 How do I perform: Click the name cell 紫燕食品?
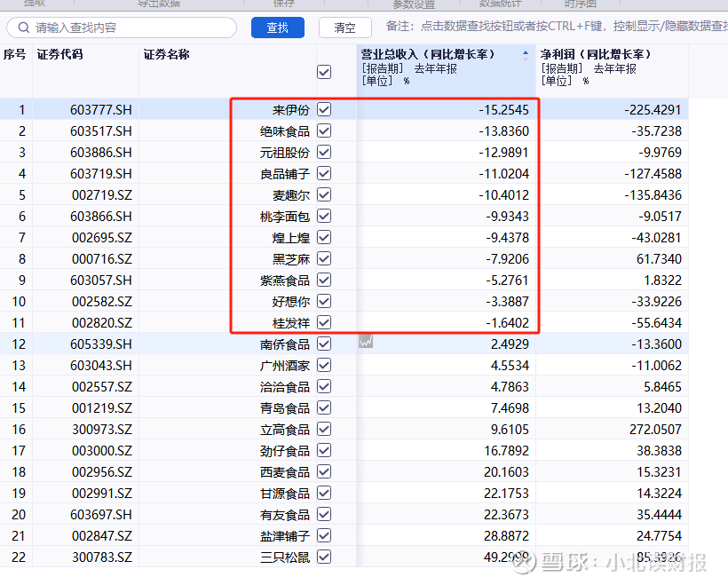[285, 281]
